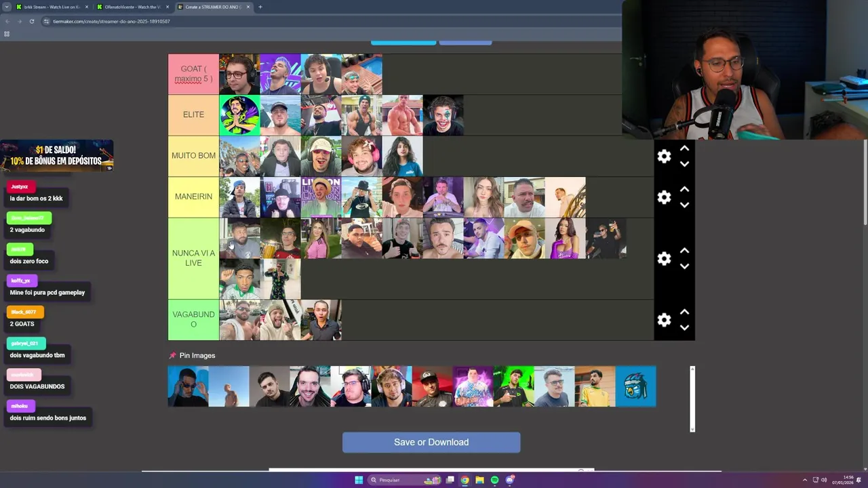
Task: Move NUNCA VI A LIVE row down
Action: pyautogui.click(x=684, y=266)
